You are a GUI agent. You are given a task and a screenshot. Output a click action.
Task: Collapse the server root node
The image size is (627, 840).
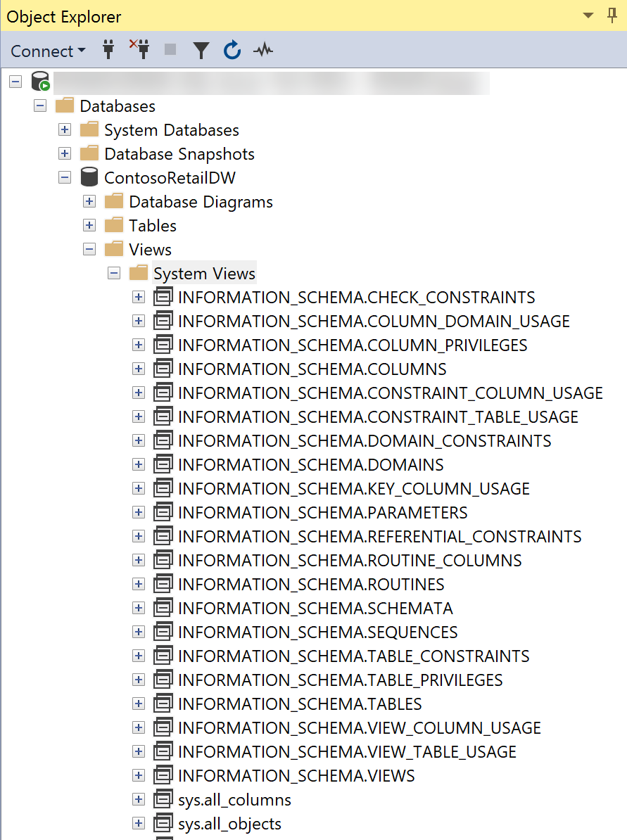click(x=15, y=82)
